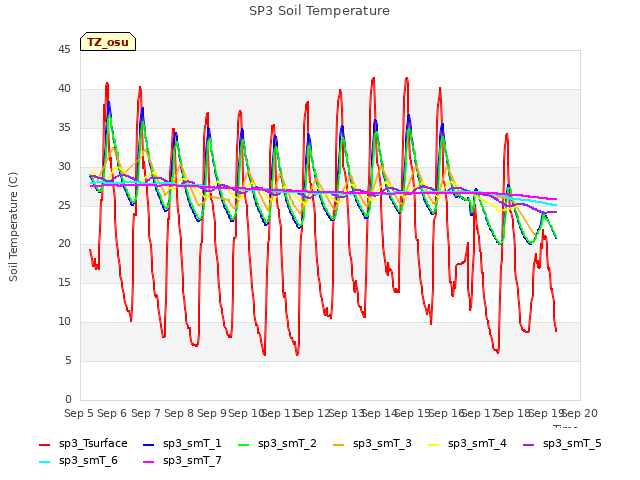Click the Sep 9 x-axis label
The image size is (640, 480).
pyautogui.click(x=212, y=413)
